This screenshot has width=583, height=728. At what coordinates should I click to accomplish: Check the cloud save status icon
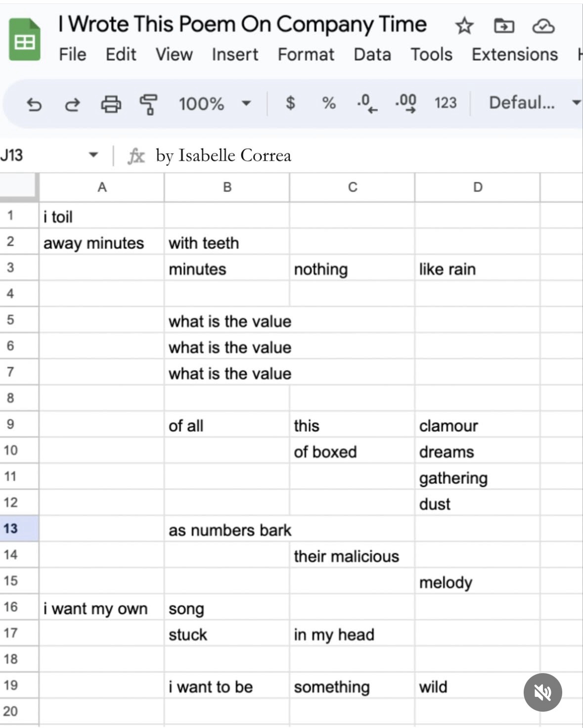click(543, 26)
